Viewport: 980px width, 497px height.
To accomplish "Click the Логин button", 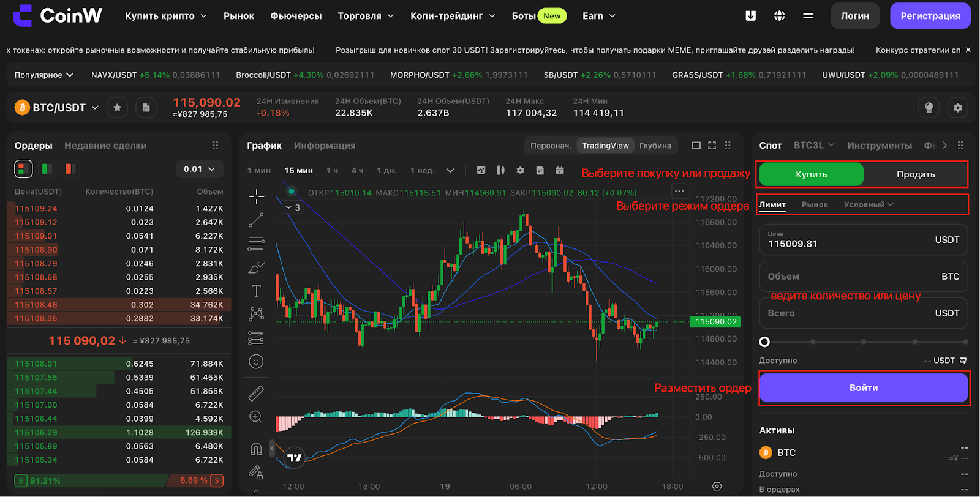I will click(x=855, y=16).
